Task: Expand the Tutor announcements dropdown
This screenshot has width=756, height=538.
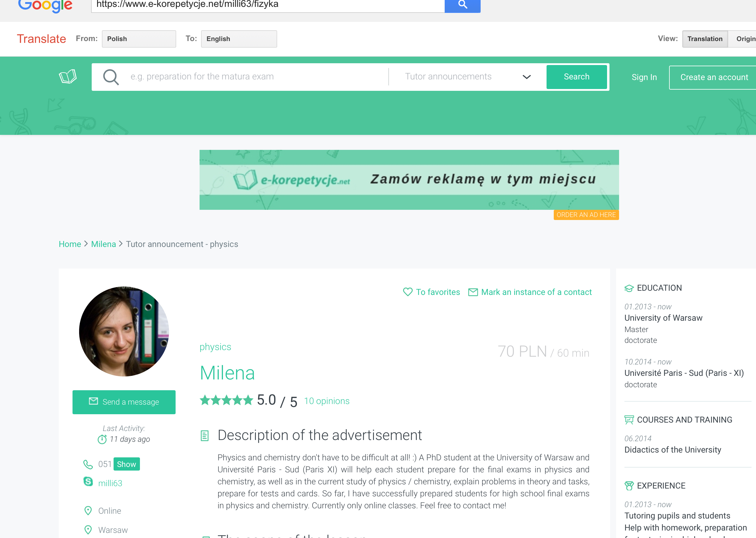Action: coord(467,77)
